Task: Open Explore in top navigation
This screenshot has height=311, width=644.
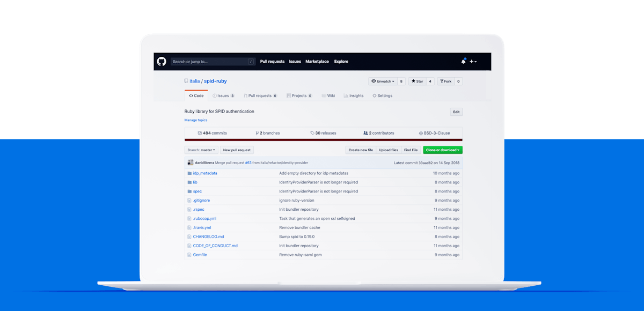Action: 341,62
